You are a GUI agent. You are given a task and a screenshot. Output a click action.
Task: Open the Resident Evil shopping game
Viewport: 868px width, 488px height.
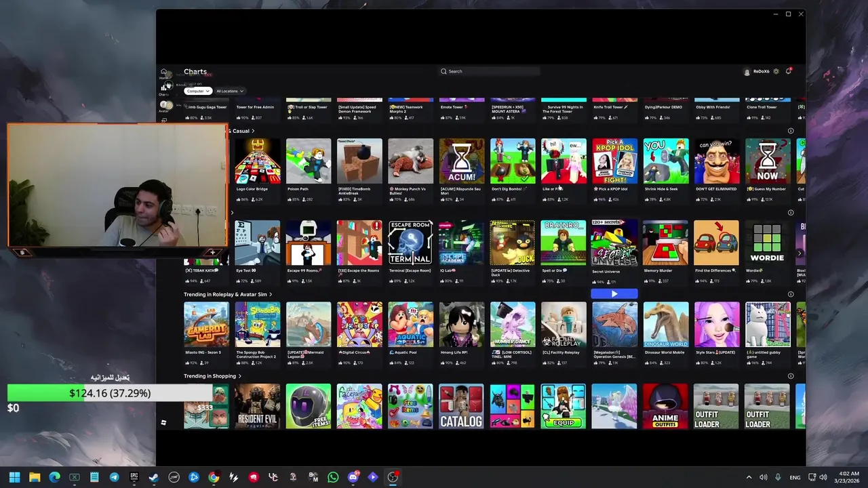point(258,407)
